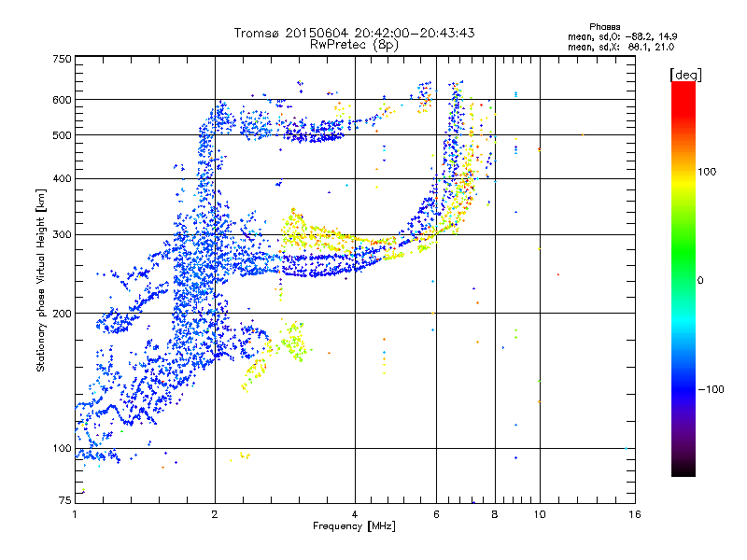Click the x-axis tick label '1'
Image resolution: width=747 pixels, height=560 pixels.
click(x=75, y=514)
